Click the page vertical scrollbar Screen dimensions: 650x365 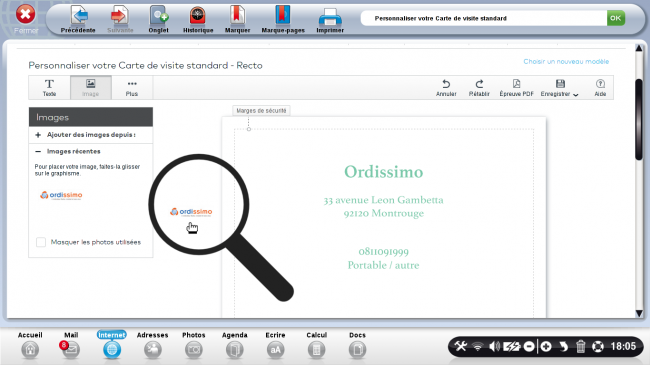pos(639,119)
